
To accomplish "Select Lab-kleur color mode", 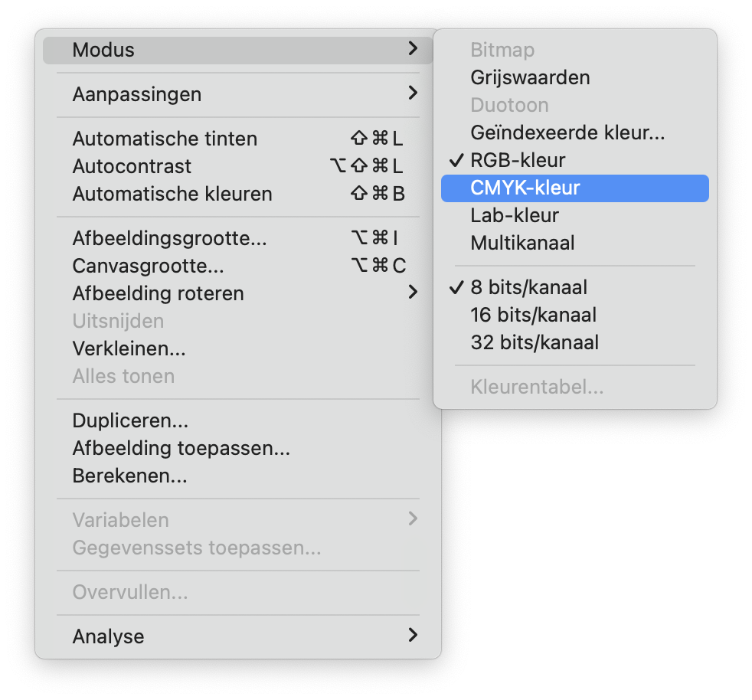I will tap(515, 215).
